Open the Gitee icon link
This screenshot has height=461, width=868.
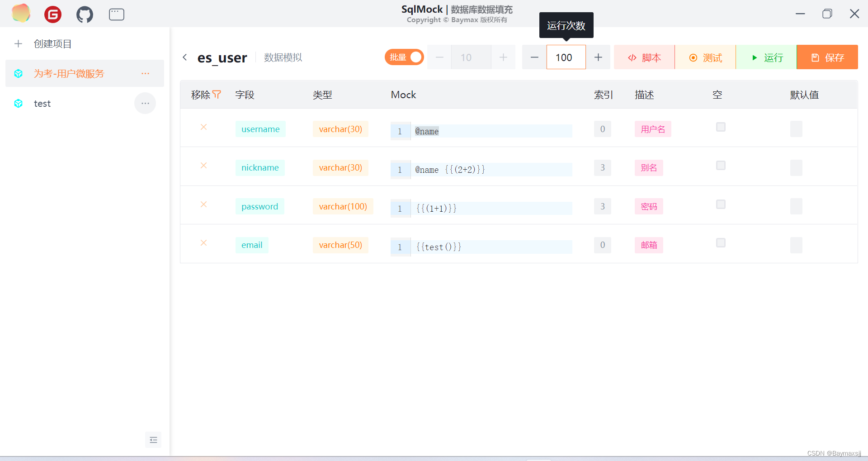53,14
